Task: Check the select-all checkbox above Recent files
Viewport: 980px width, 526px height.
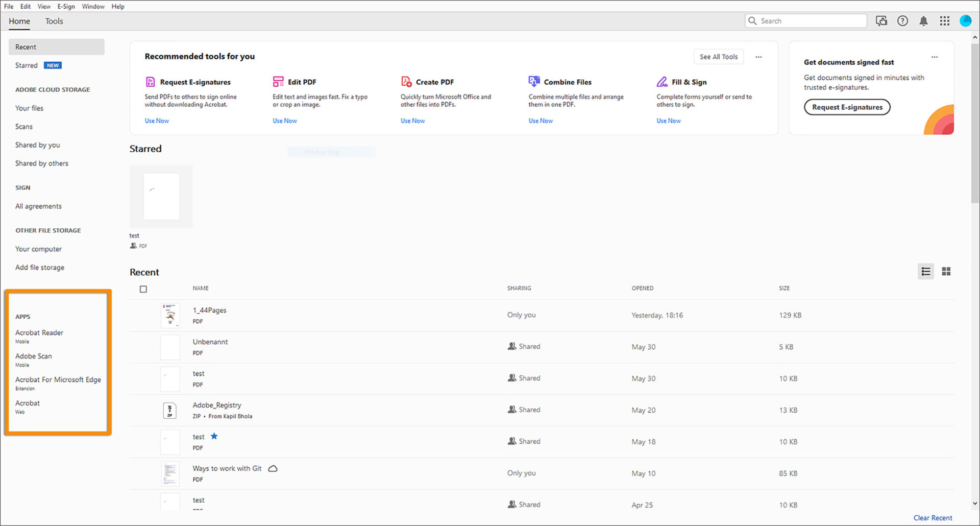Action: pos(143,289)
